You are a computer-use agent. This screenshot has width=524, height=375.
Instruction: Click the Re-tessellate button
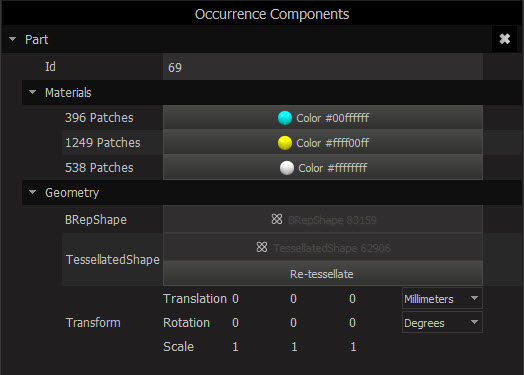(x=323, y=274)
